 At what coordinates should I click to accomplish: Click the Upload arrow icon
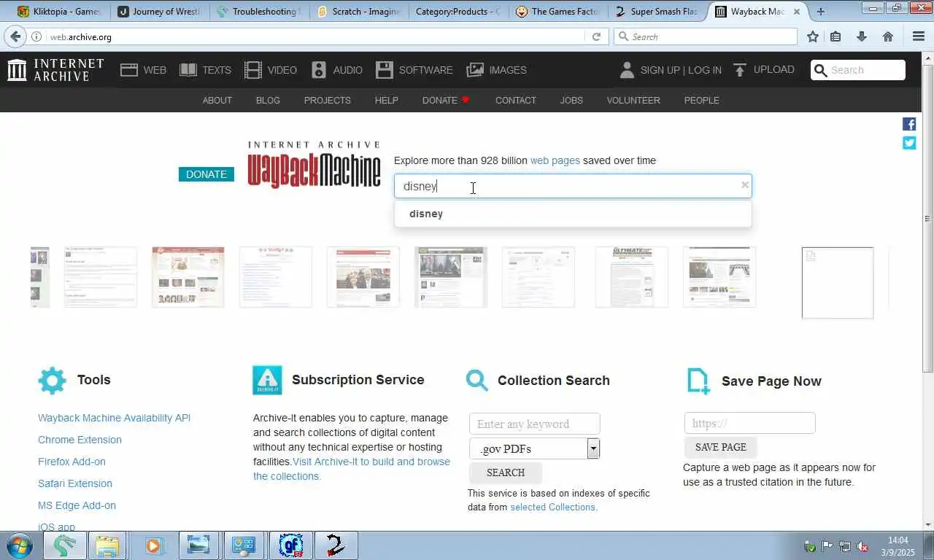pos(740,70)
